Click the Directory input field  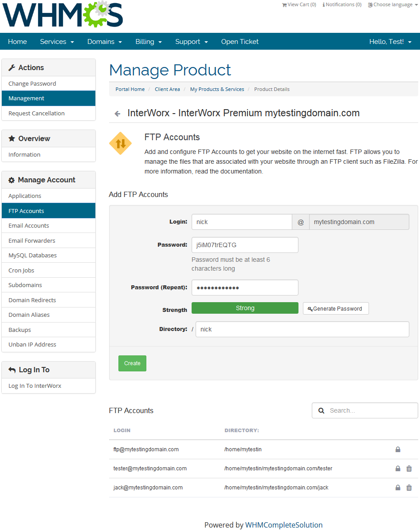click(302, 329)
